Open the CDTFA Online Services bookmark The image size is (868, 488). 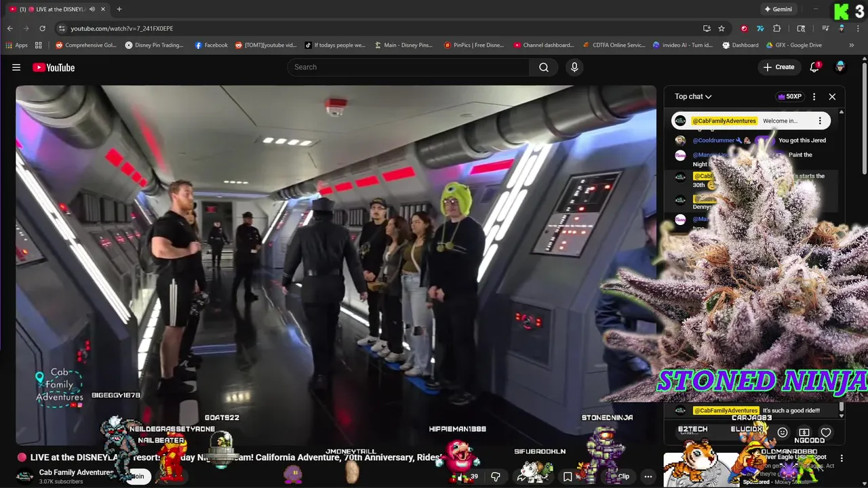tap(614, 45)
